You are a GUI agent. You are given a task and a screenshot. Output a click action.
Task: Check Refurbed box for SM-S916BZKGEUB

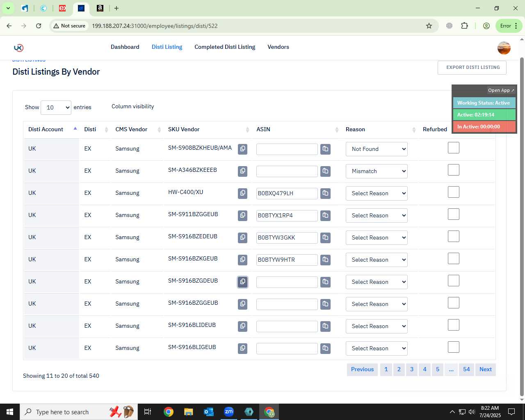click(x=454, y=258)
